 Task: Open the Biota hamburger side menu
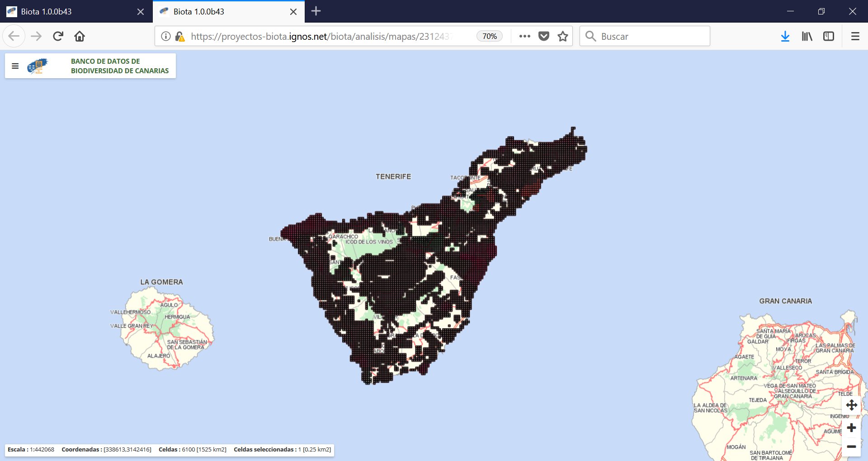click(15, 66)
